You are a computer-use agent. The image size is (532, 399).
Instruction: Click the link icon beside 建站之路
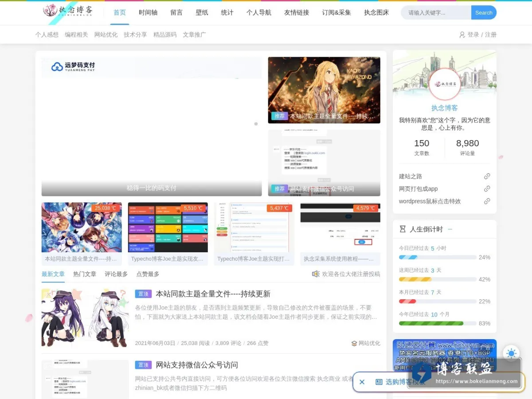click(x=487, y=176)
